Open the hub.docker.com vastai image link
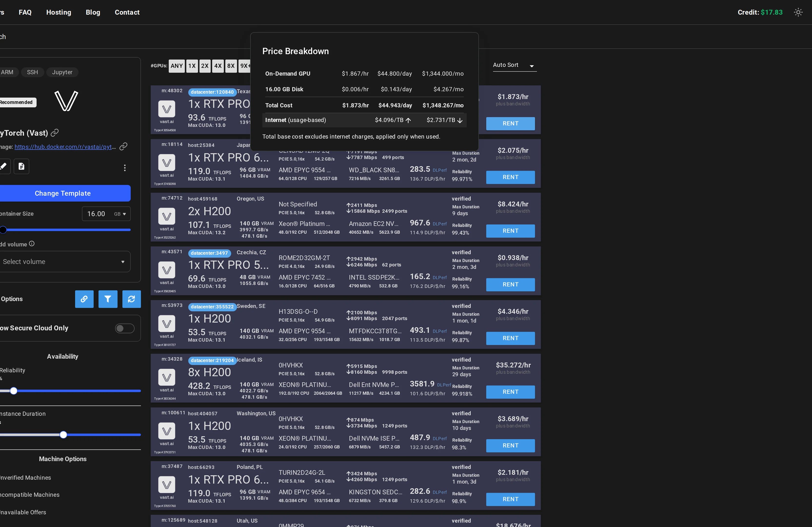This screenshot has height=527, width=812. (65, 147)
